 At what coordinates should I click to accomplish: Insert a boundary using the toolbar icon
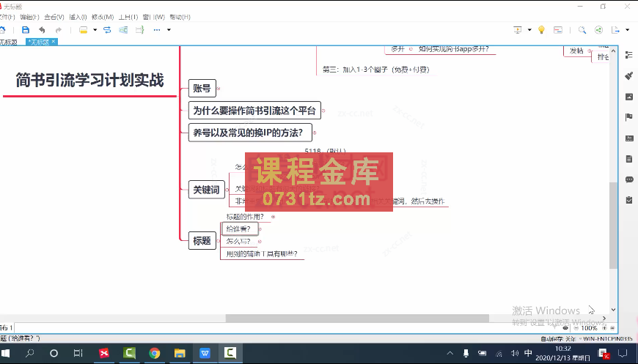(x=123, y=29)
